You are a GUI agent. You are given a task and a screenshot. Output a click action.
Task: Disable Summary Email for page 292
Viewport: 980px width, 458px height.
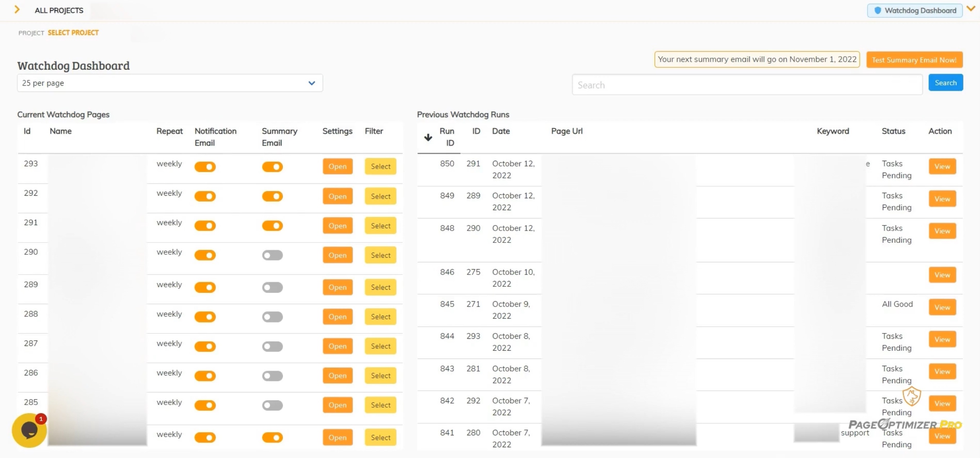coord(272,196)
